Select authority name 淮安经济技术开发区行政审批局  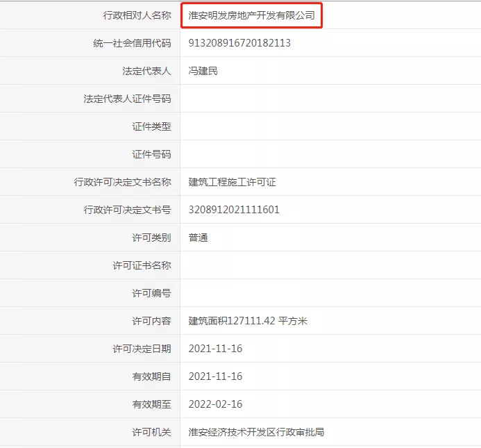point(256,432)
